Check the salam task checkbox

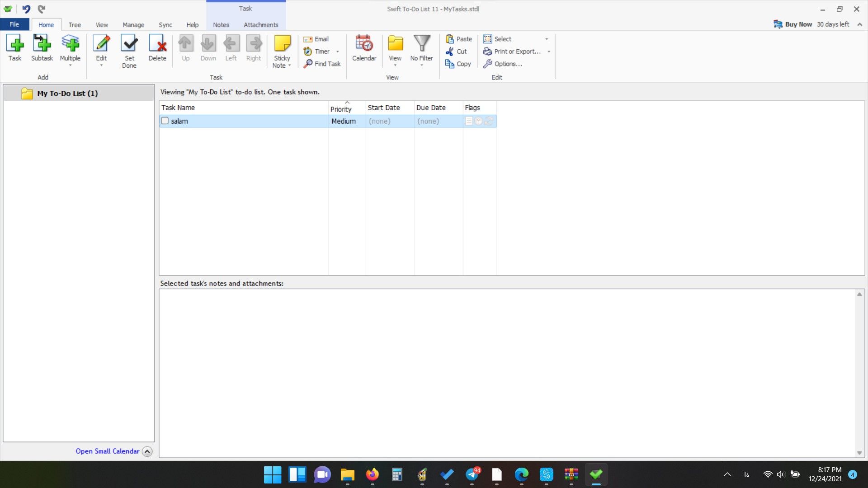[165, 121]
